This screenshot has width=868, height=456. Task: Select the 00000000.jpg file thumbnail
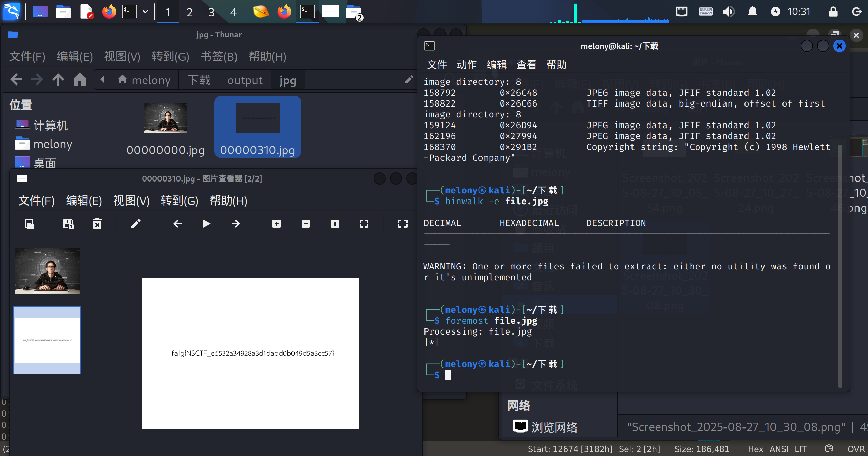[165, 119]
